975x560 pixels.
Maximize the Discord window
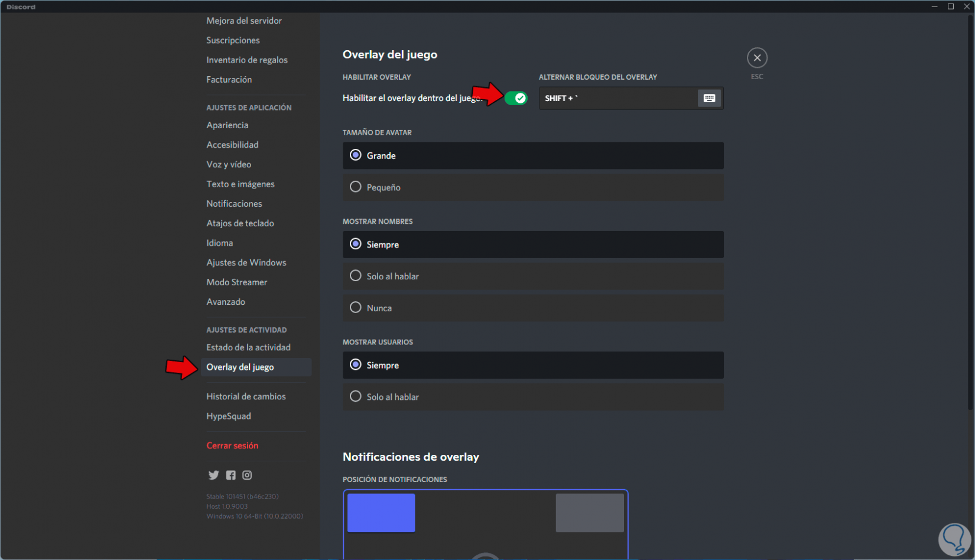click(951, 6)
